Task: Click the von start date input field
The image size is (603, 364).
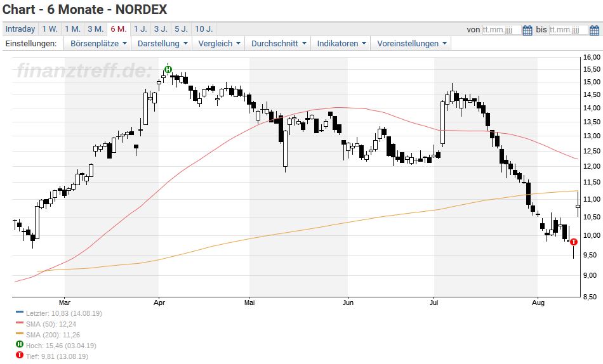Action: (x=502, y=30)
